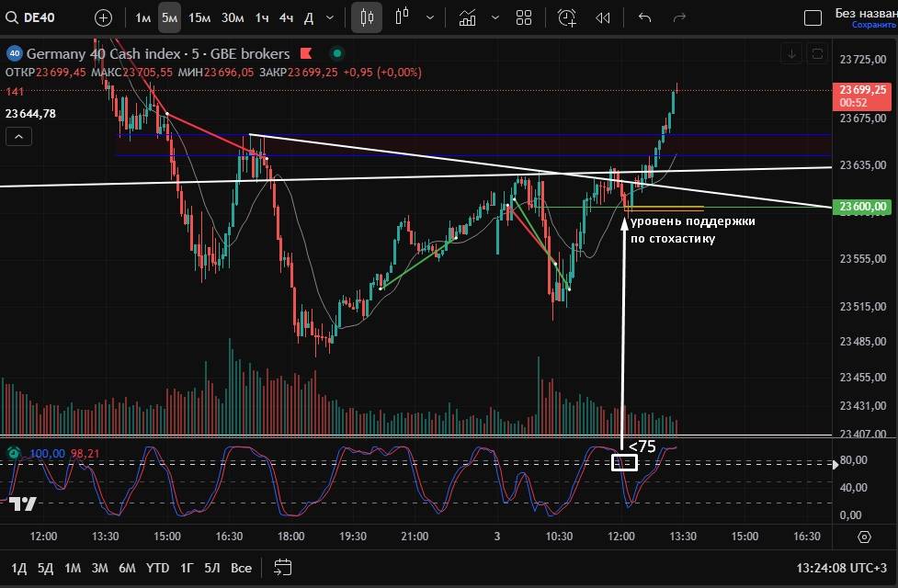
Task: Collapse the indicator legend chevron button
Action: pos(18,137)
